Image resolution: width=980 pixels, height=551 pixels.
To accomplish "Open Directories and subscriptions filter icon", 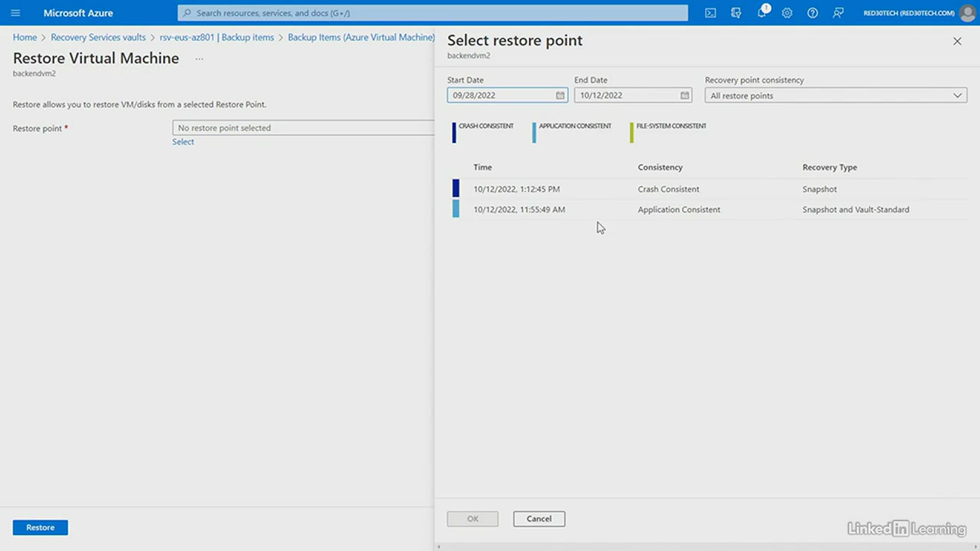I will tap(736, 13).
